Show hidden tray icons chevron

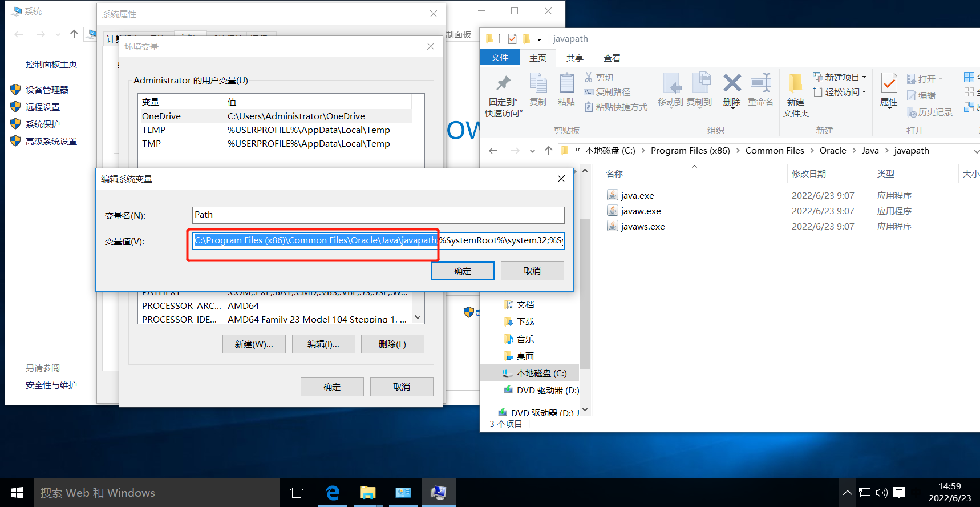(x=848, y=493)
